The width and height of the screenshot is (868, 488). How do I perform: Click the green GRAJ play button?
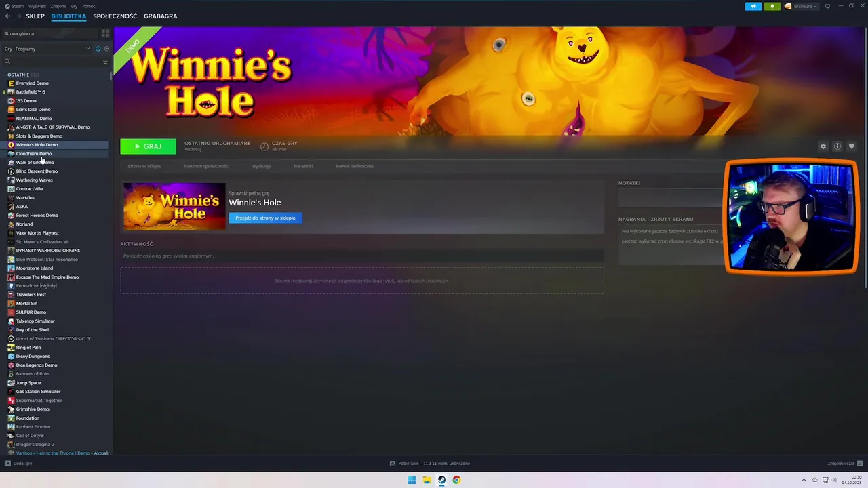[x=148, y=146]
